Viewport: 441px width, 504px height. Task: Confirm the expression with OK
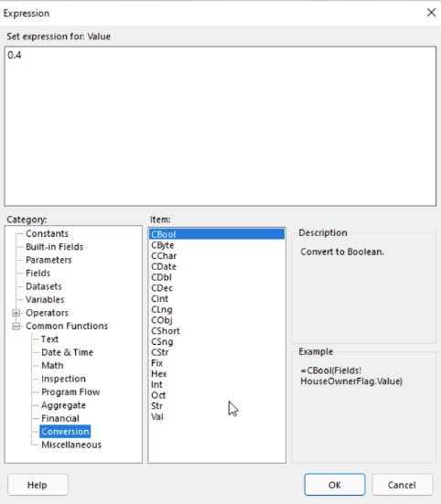(335, 485)
